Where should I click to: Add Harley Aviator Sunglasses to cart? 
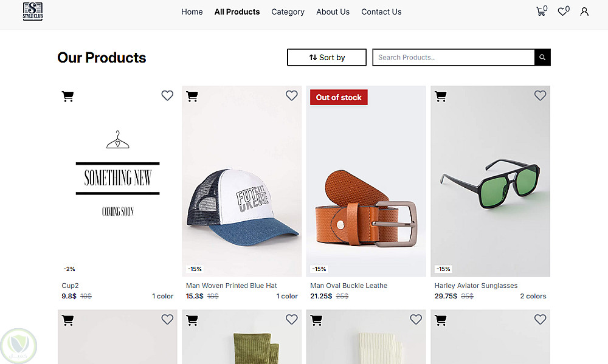[x=441, y=96]
